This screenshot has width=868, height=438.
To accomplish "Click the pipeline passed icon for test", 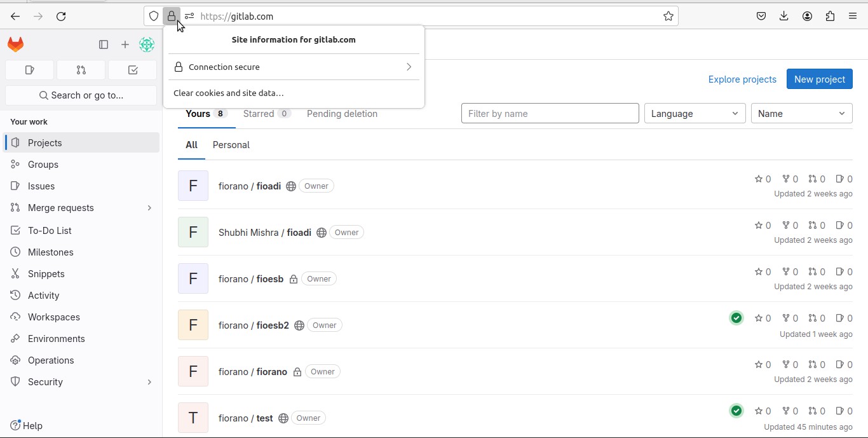I will click(736, 411).
